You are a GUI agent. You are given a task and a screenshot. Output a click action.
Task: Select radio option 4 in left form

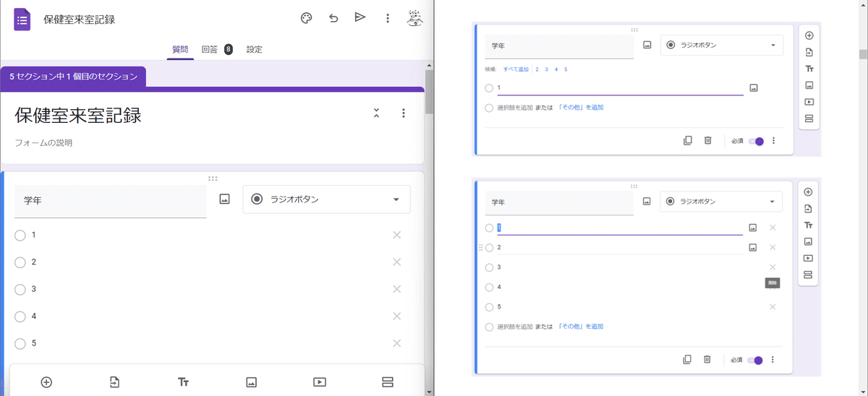[x=20, y=317]
